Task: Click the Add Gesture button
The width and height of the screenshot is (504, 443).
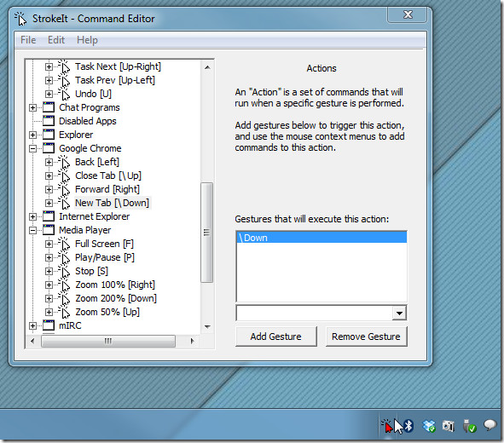Action: pyautogui.click(x=275, y=337)
